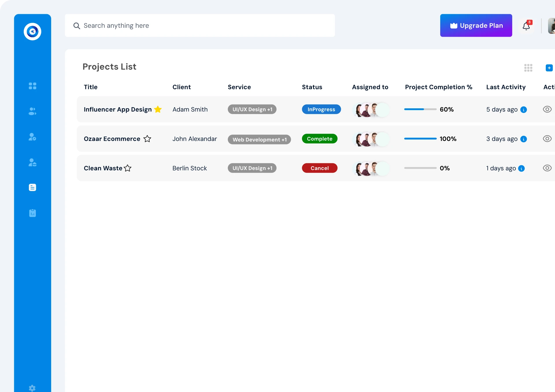The image size is (555, 392).
Task: Open settings gear at sidebar bottom
Action: 32,388
